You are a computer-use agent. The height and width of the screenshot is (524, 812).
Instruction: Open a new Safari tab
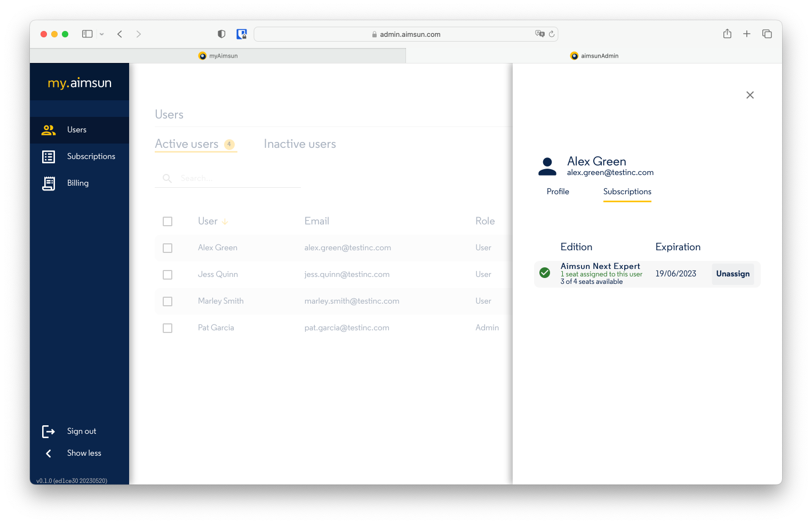747,34
